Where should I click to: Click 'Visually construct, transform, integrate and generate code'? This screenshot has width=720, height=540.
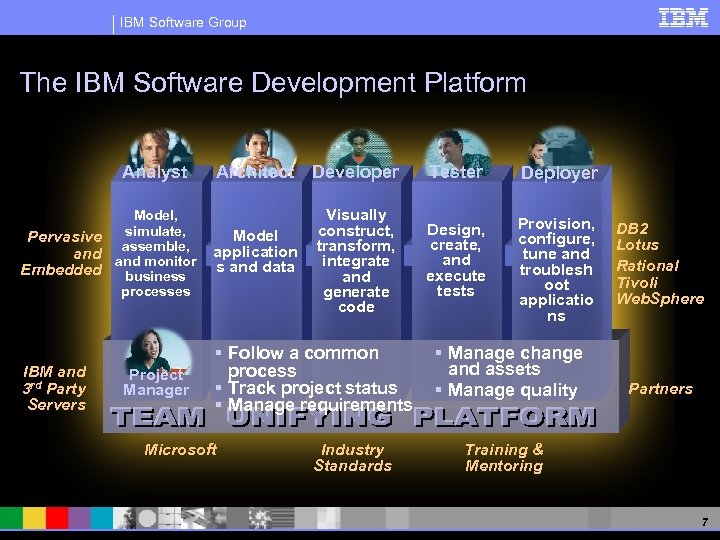(356, 261)
